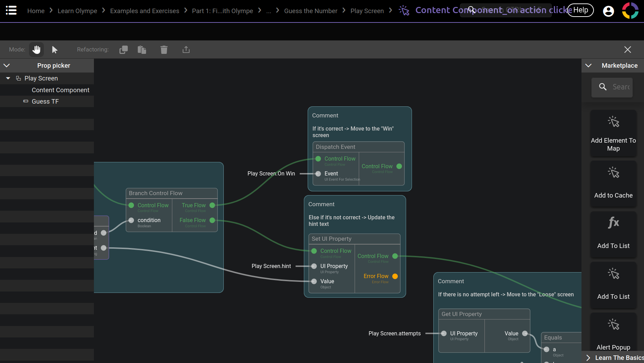Click the trash delete icon
This screenshot has height=363, width=644.
164,50
